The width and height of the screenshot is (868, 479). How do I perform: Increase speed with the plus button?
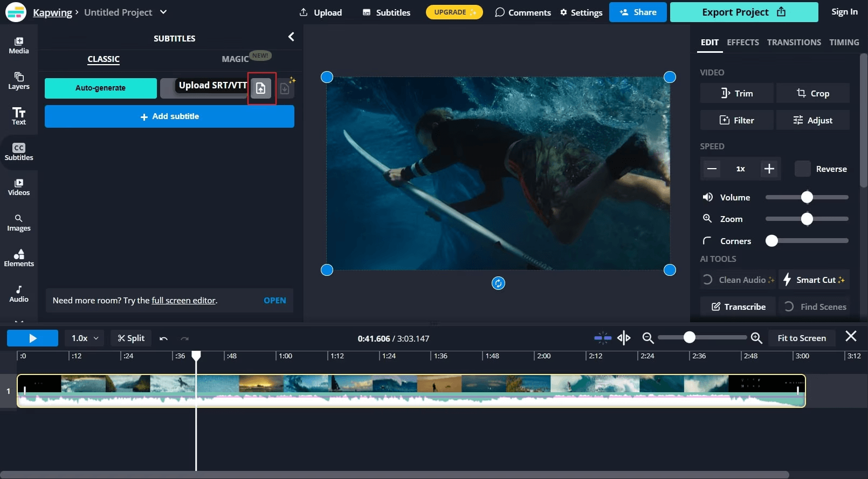coord(769,169)
